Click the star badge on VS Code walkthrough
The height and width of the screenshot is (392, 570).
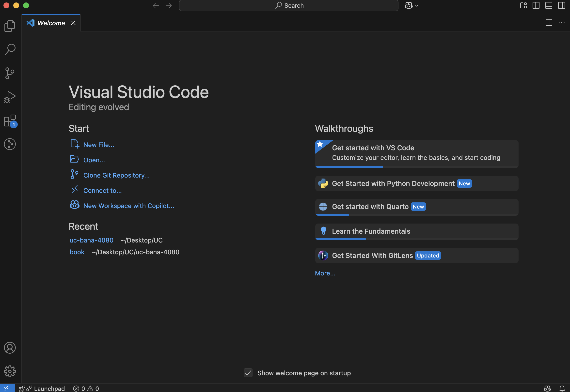coord(320,144)
